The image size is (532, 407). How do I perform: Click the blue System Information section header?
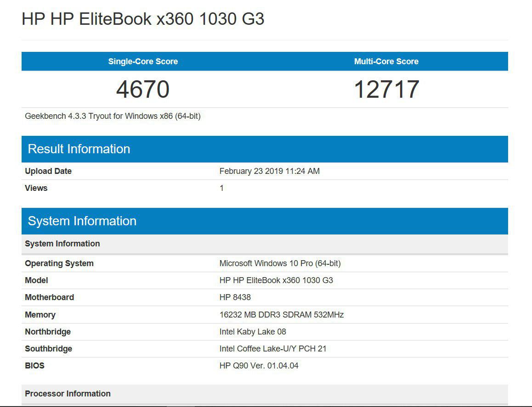82,221
